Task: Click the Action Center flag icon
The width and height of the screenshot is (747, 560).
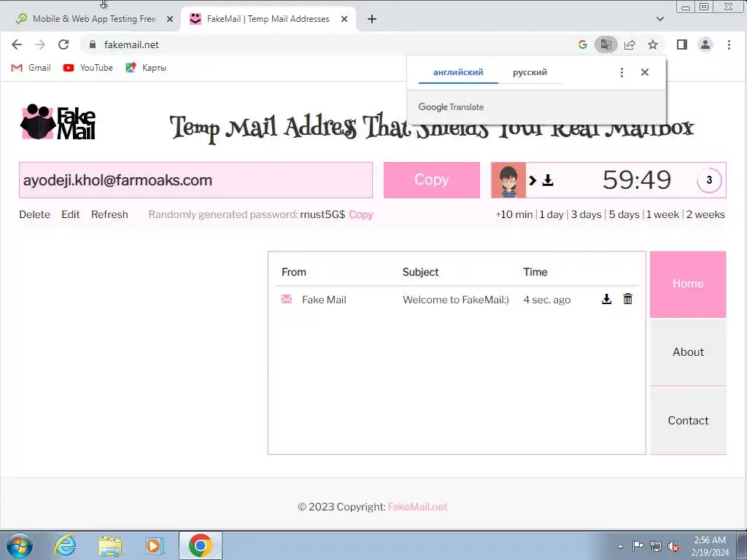Action: [x=638, y=546]
